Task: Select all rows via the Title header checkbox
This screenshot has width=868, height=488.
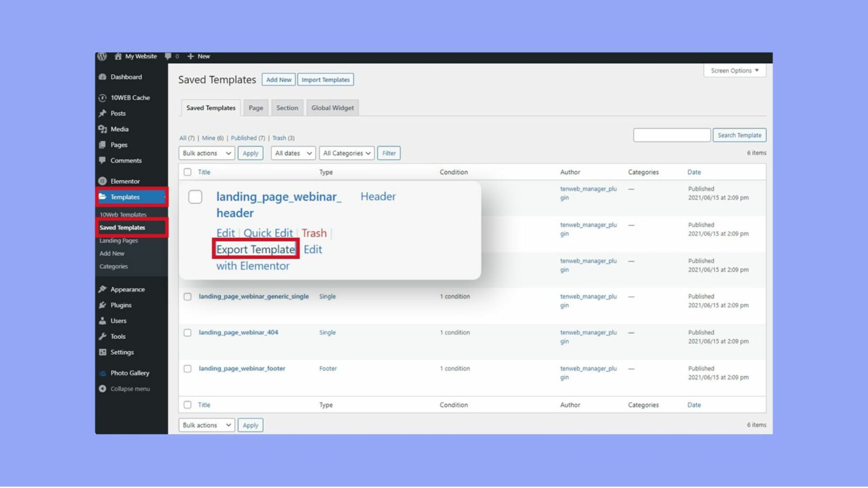Action: (187, 172)
